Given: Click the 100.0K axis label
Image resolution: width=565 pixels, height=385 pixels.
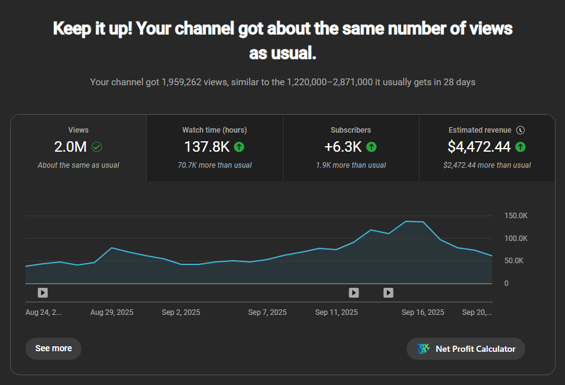Looking at the screenshot, I should 516,238.
